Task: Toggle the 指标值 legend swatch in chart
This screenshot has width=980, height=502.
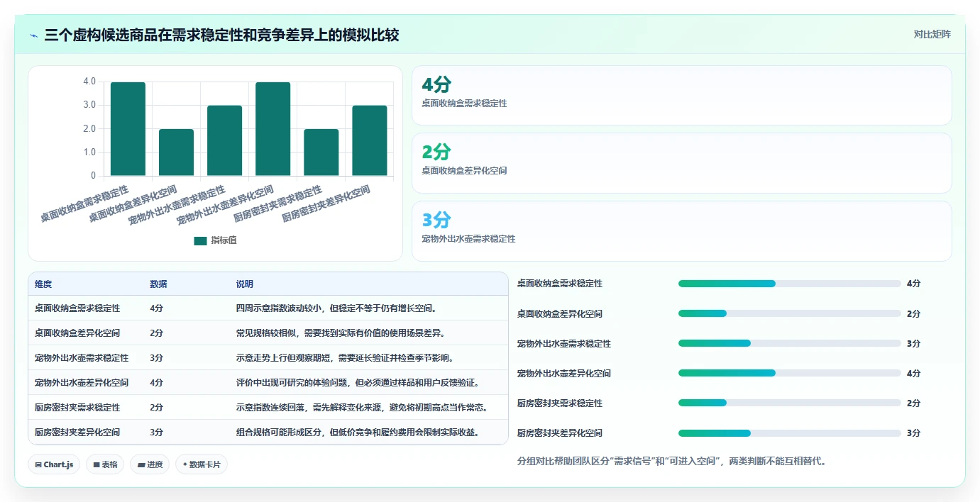Action: pyautogui.click(x=200, y=240)
